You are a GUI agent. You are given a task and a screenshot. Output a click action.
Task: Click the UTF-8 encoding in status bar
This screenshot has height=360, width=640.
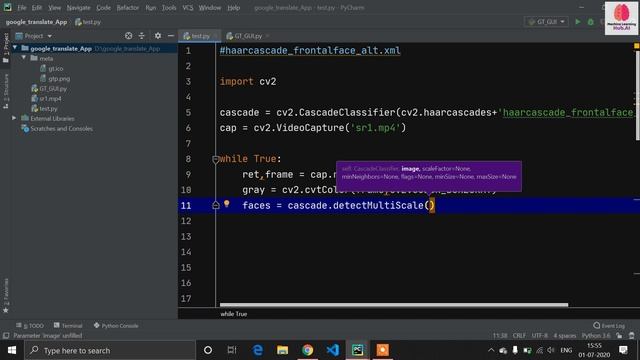pos(540,336)
